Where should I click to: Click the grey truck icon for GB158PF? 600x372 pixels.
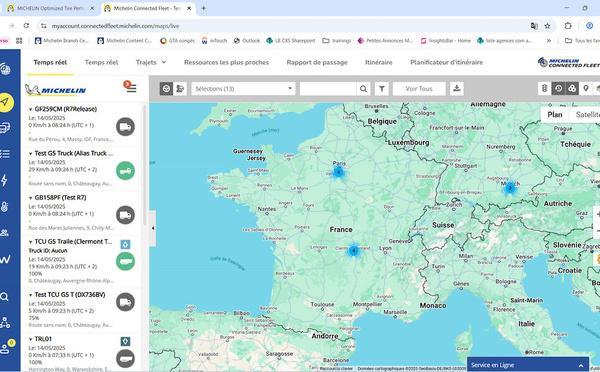[x=126, y=215]
